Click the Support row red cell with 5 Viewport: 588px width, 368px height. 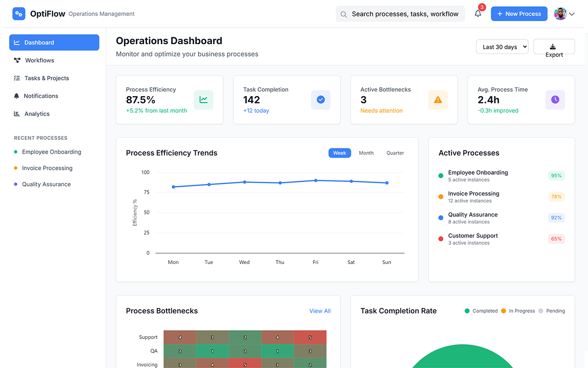pos(310,337)
